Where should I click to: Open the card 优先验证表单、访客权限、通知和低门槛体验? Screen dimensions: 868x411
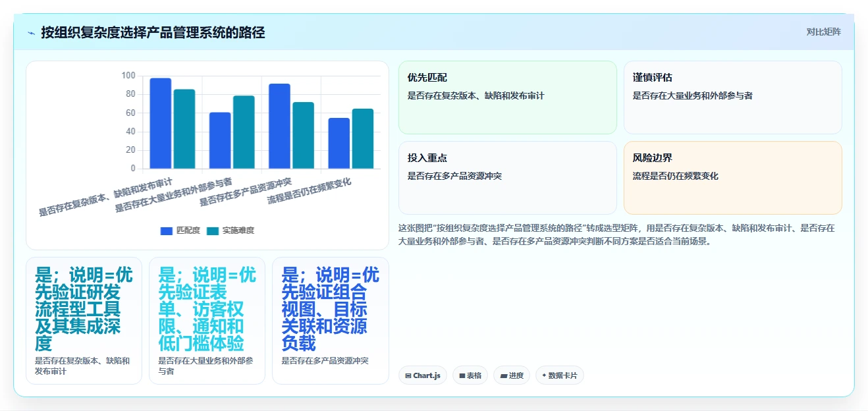point(207,321)
